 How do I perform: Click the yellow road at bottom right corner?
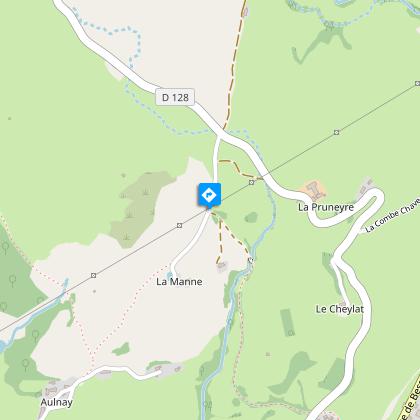(411, 400)
